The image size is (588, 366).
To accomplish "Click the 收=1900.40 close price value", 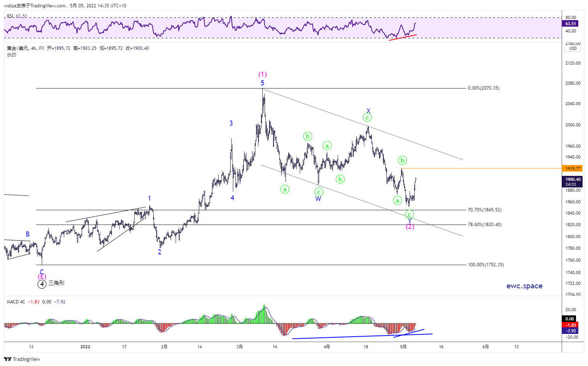I will pyautogui.click(x=137, y=48).
